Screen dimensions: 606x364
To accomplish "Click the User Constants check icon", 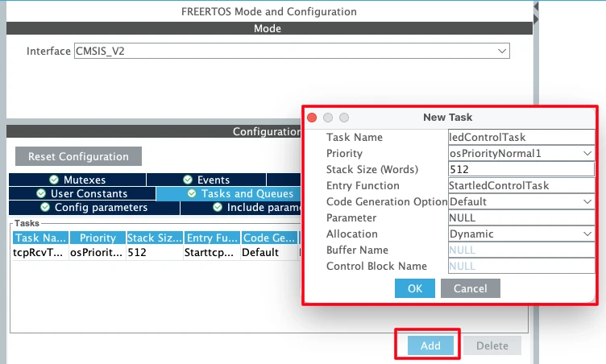I will point(41,193).
